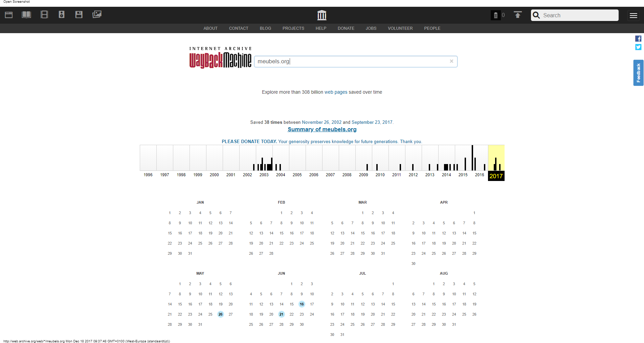Share on Facebook icon
The height and width of the screenshot is (343, 644).
[638, 39]
